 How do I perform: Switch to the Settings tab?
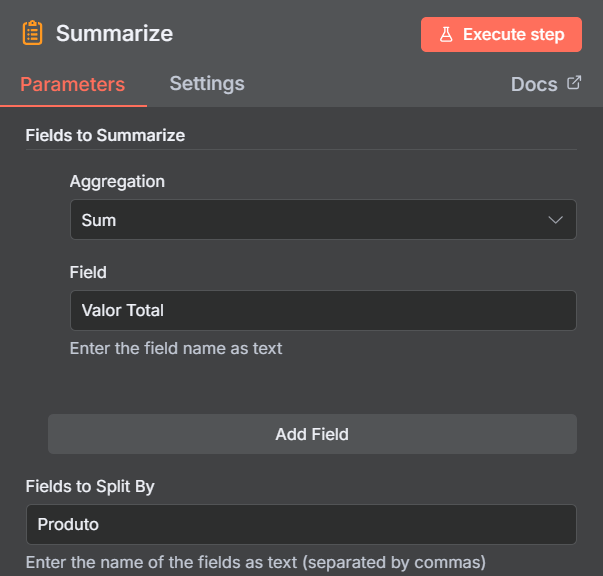207,83
